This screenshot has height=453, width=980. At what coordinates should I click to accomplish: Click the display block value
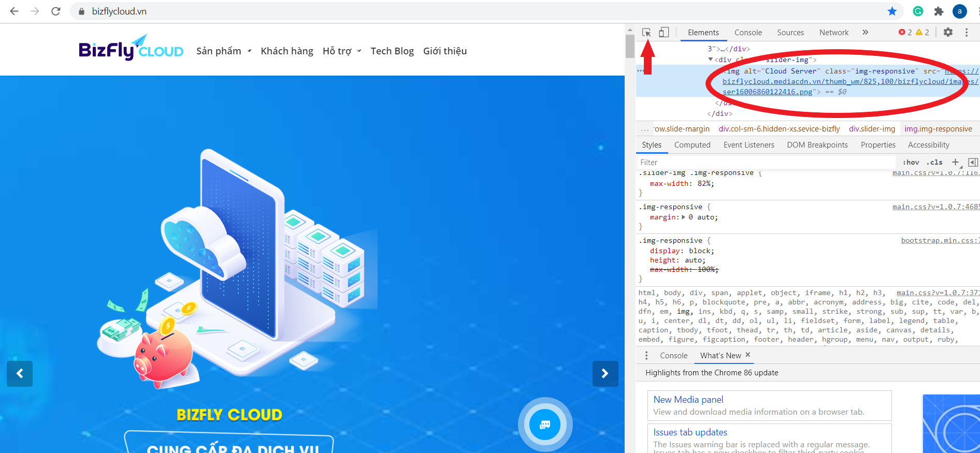click(x=699, y=251)
